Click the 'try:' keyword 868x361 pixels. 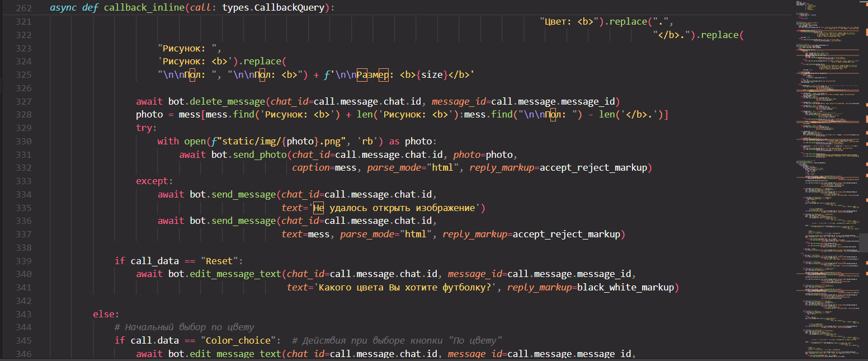point(147,128)
